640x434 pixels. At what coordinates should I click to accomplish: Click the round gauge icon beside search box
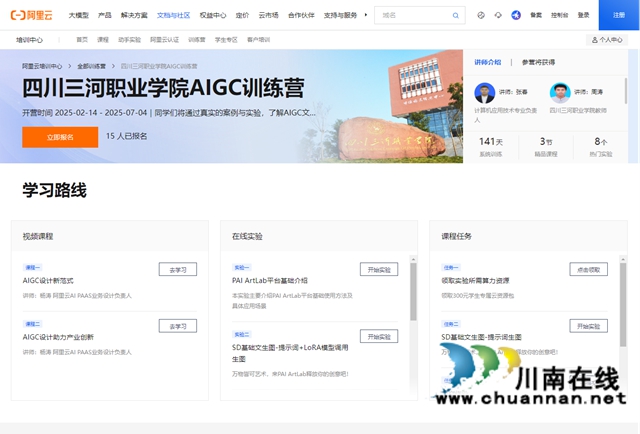tap(481, 15)
